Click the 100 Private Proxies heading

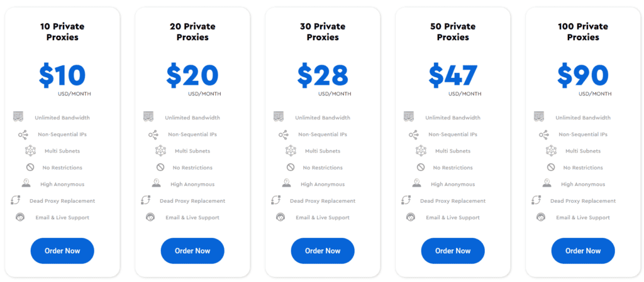click(583, 32)
